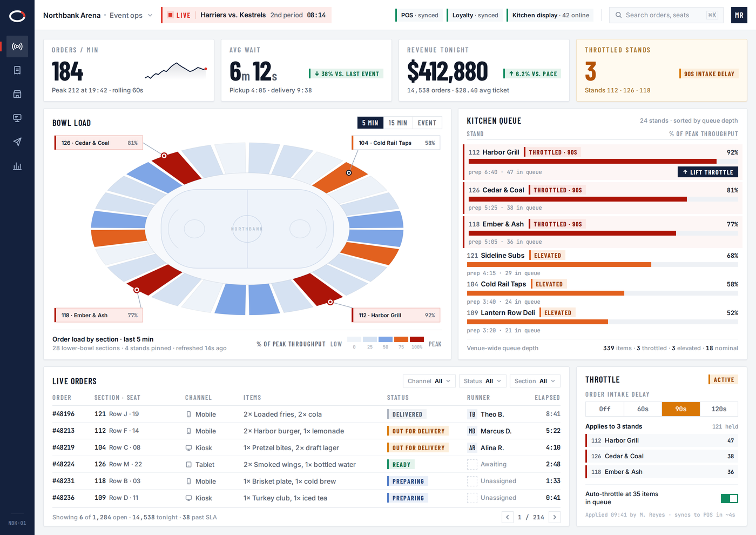Image resolution: width=756 pixels, height=535 pixels.
Task: Expand the Event ops workspace dropdown
Action: [x=131, y=15]
